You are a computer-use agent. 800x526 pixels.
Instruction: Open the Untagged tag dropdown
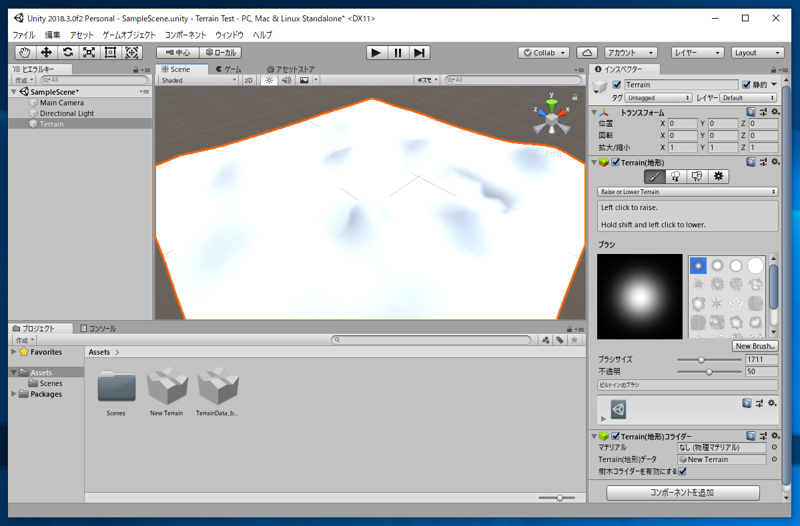pyautogui.click(x=658, y=97)
